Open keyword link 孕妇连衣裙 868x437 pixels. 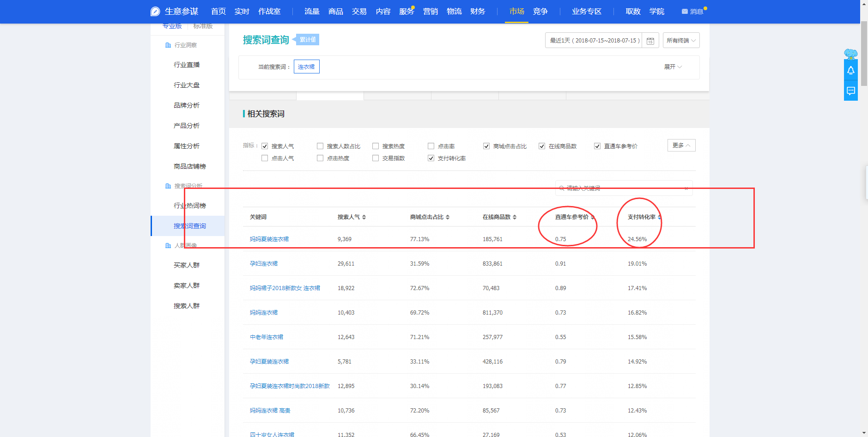[x=264, y=264]
